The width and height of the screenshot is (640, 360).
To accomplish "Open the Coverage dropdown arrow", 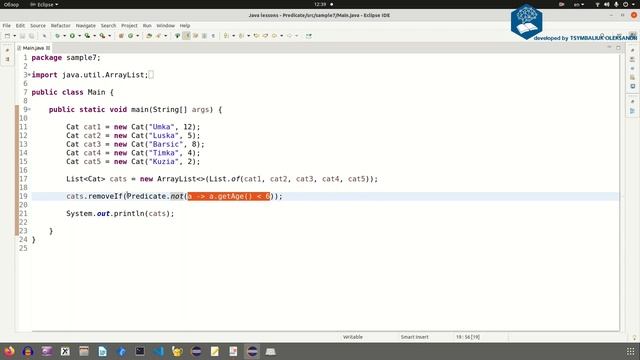I will tap(94, 36).
